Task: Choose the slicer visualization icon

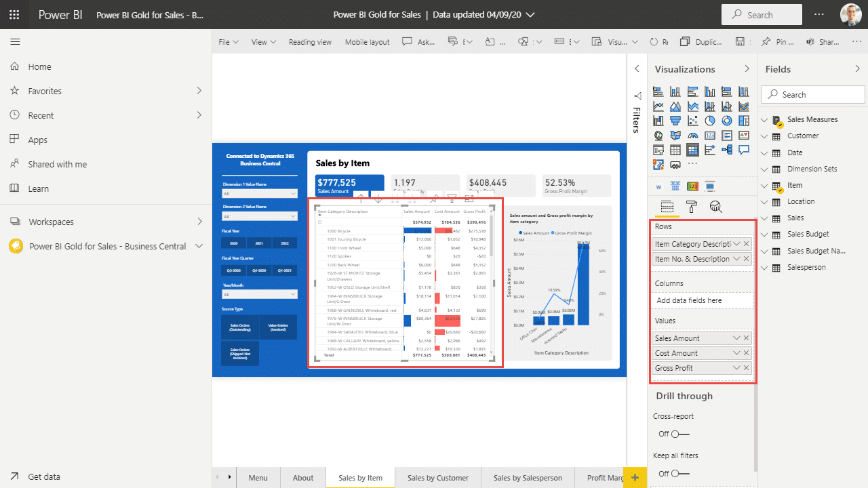Action: [x=658, y=150]
